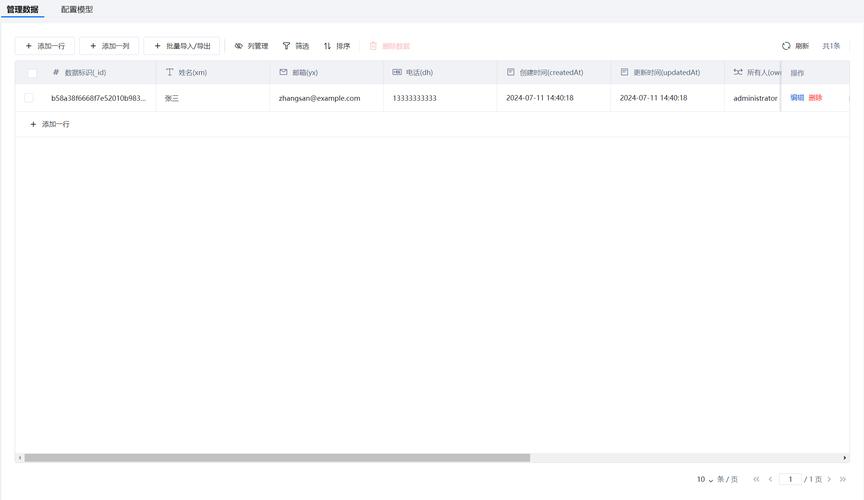Click the red 删除数据 trash button

point(390,46)
